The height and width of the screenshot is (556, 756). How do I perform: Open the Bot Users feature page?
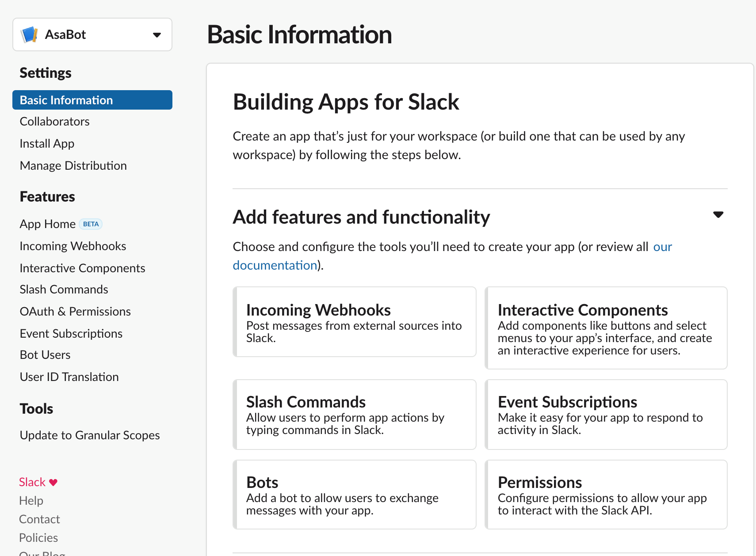click(x=45, y=355)
